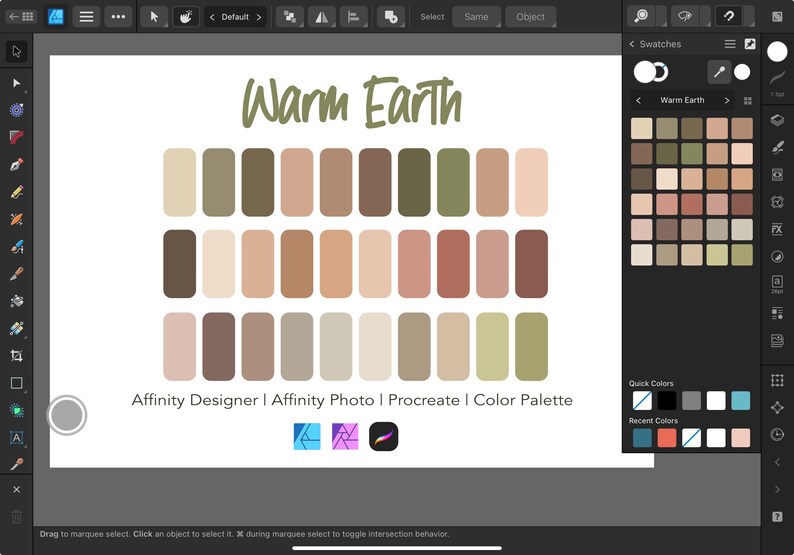Select the Move tool in left toolbox
The image size is (794, 555).
coord(16,52)
